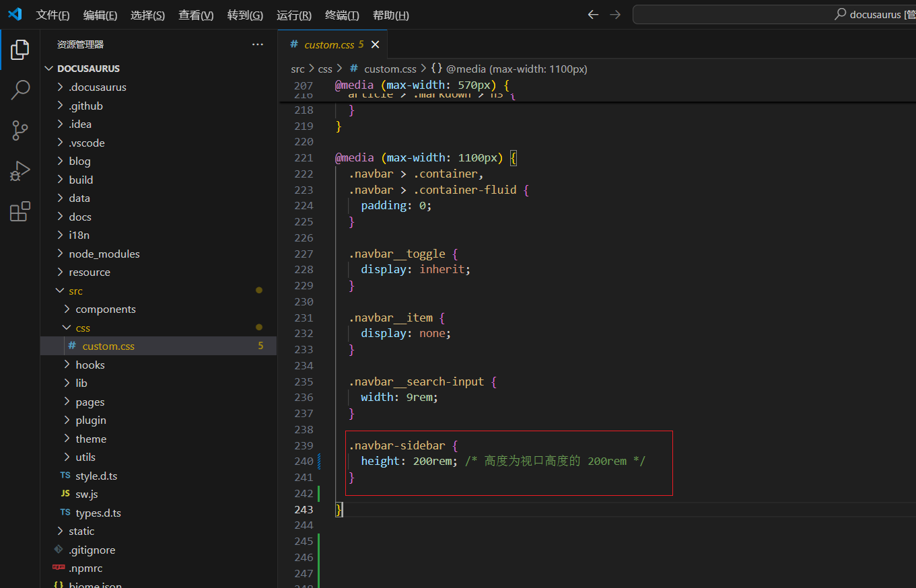Open the Extensions view
The image size is (916, 588).
click(x=20, y=211)
